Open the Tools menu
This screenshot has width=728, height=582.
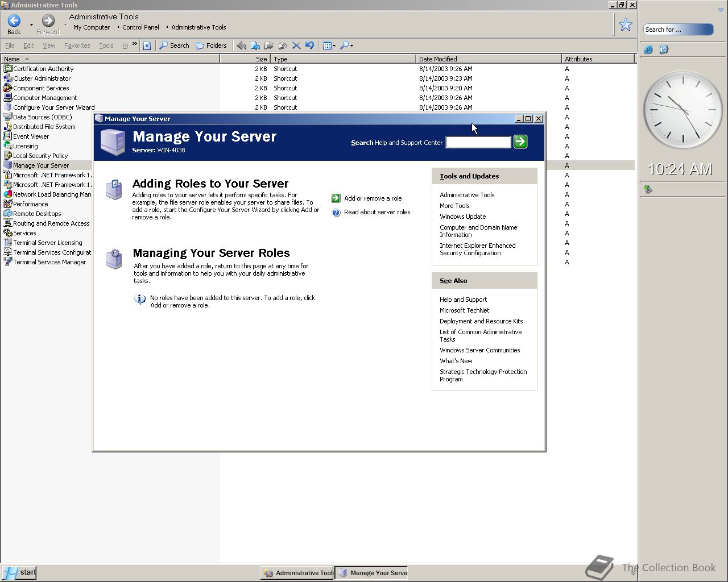point(106,45)
